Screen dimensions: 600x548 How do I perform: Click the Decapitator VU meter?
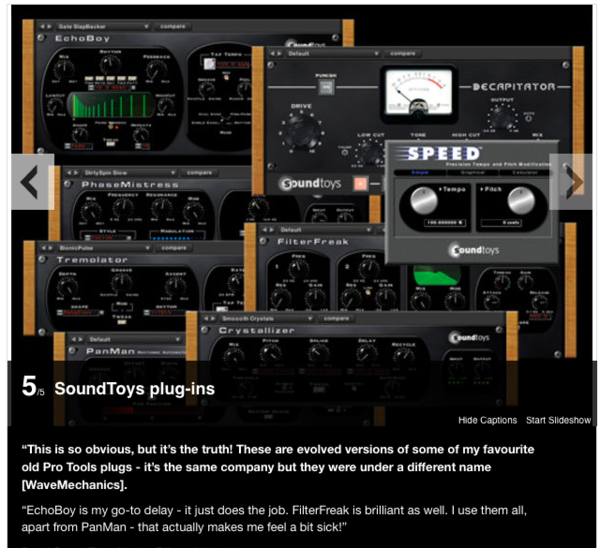point(419,91)
